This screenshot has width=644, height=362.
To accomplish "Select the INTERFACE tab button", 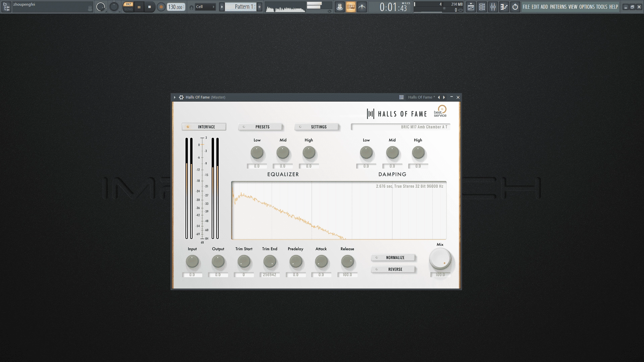I will point(204,127).
